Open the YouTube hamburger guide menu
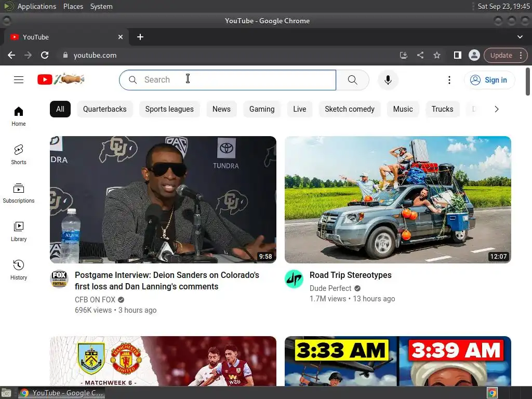Screen dimensions: 532x399 click(x=19, y=79)
